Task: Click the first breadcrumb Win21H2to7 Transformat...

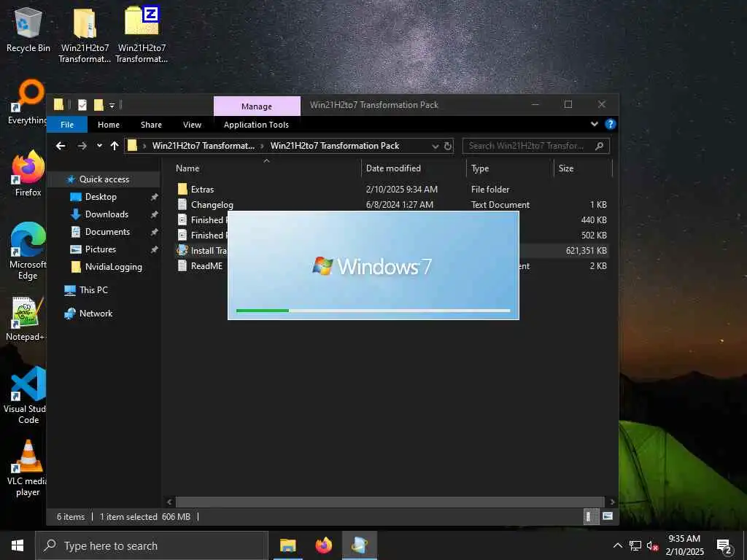Action: tap(203, 146)
